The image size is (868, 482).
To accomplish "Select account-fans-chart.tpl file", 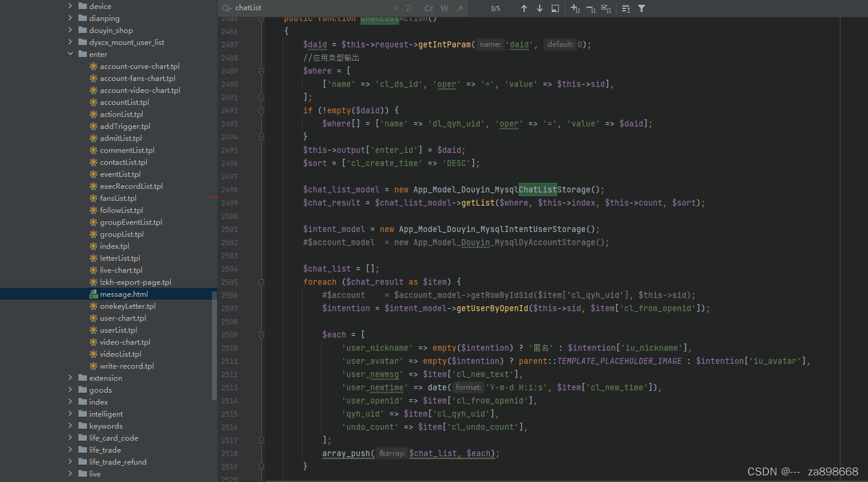I will (x=138, y=78).
